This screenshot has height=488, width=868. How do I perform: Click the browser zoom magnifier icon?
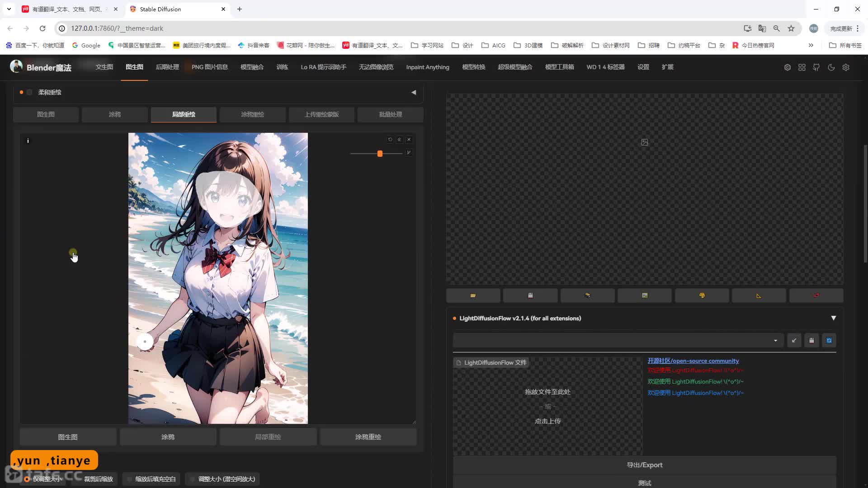click(x=777, y=28)
